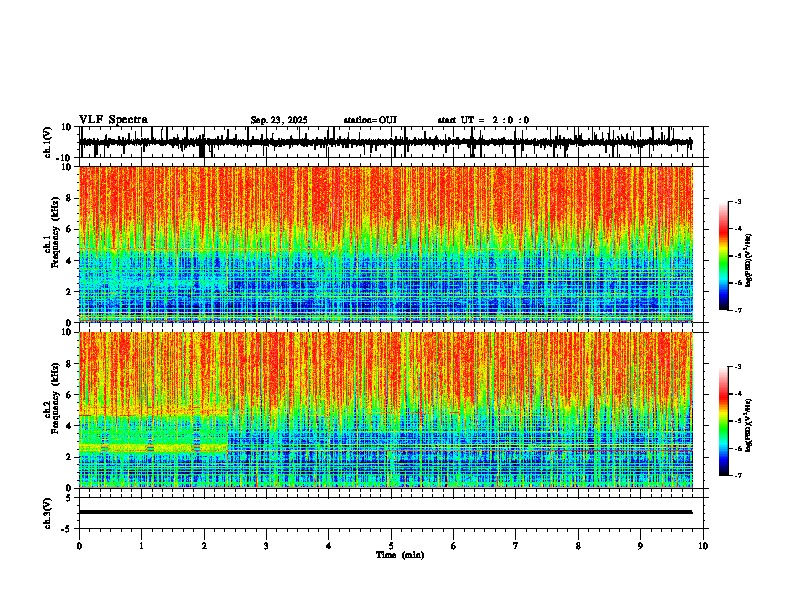The height and width of the screenshot is (612, 792).
Task: Click the 'VLF Spectra' title text
Action: tap(113, 119)
